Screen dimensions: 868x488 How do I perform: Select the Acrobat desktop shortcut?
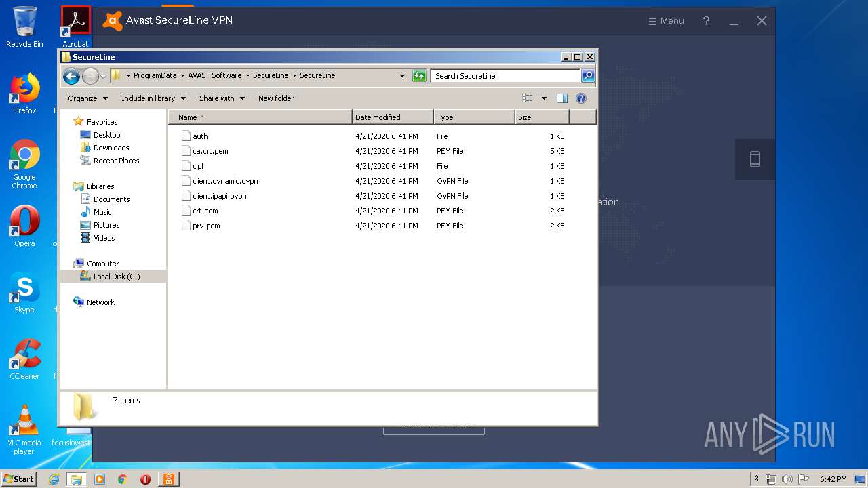[x=75, y=27]
